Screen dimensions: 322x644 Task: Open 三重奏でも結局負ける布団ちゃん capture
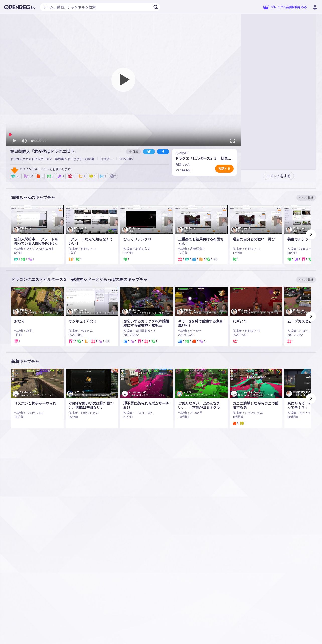pyautogui.click(x=201, y=241)
